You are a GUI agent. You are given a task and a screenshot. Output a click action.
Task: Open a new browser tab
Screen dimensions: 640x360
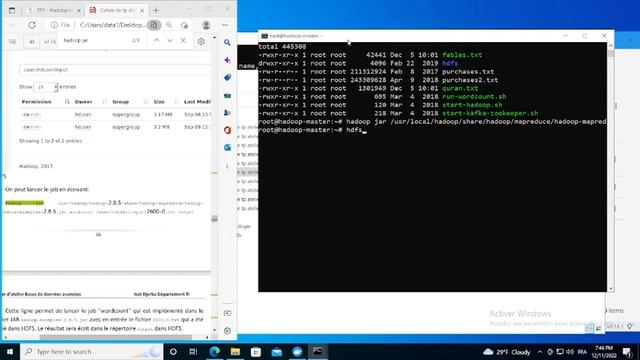(156, 10)
